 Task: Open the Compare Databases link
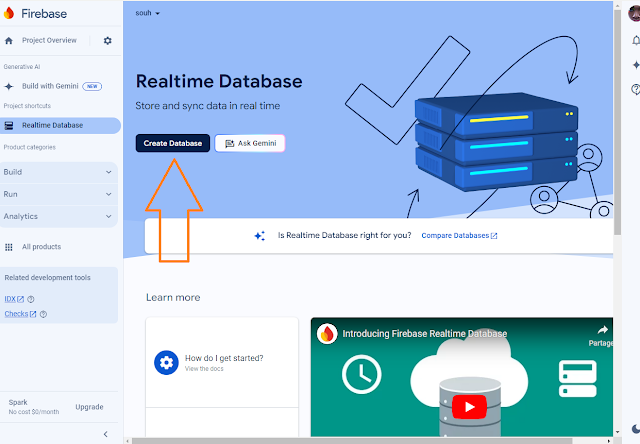(x=459, y=235)
